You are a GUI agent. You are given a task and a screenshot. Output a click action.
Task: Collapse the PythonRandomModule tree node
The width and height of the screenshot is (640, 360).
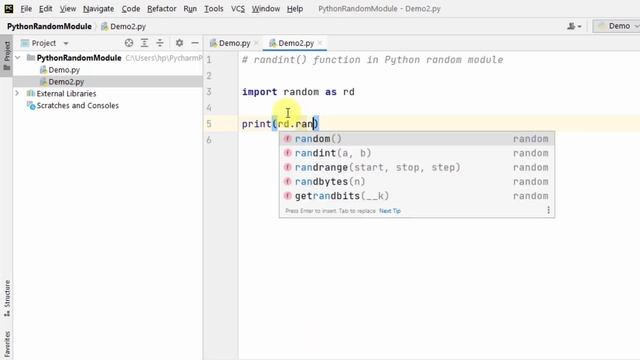click(18, 58)
